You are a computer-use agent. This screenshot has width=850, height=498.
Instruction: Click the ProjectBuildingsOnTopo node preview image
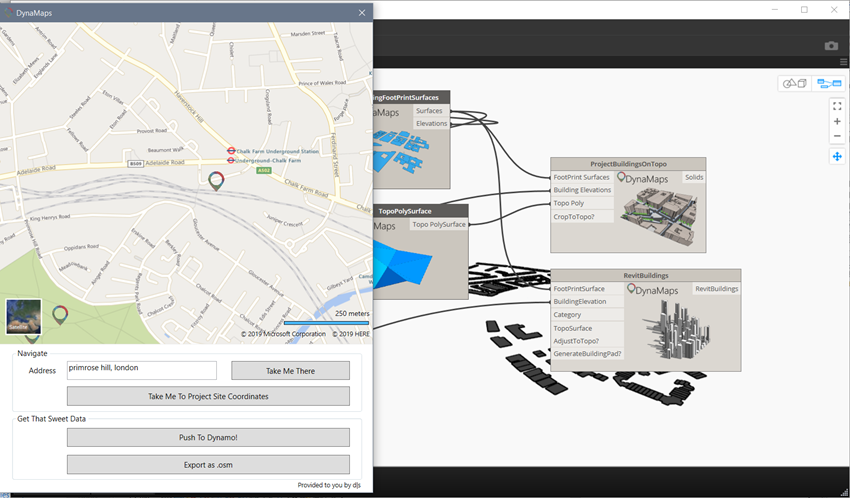coord(659,215)
